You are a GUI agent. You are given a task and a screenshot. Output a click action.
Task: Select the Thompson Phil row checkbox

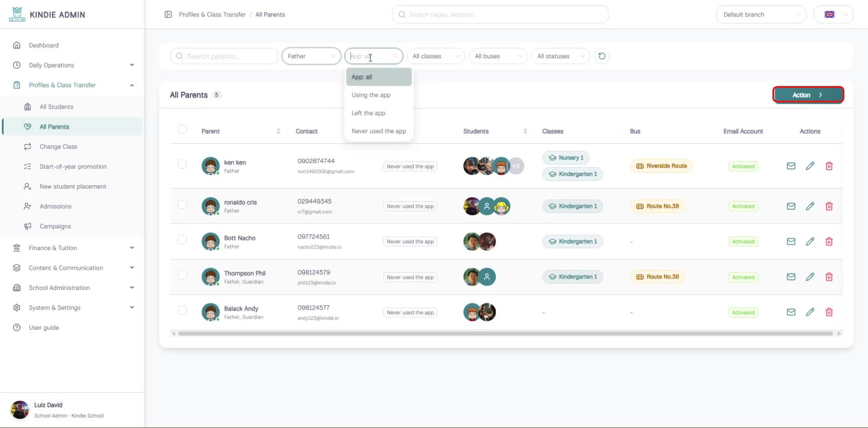[182, 275]
